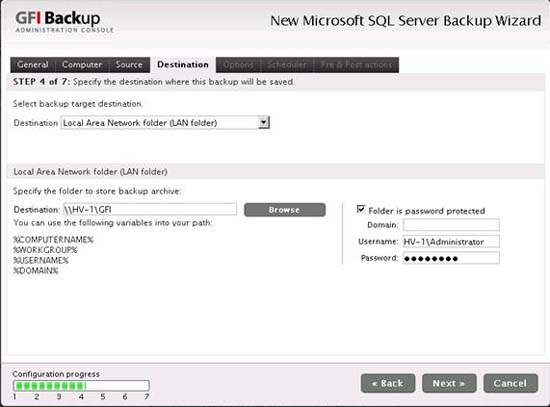The width and height of the screenshot is (550, 407).
Task: Cancel the backup wizard
Action: point(510,383)
